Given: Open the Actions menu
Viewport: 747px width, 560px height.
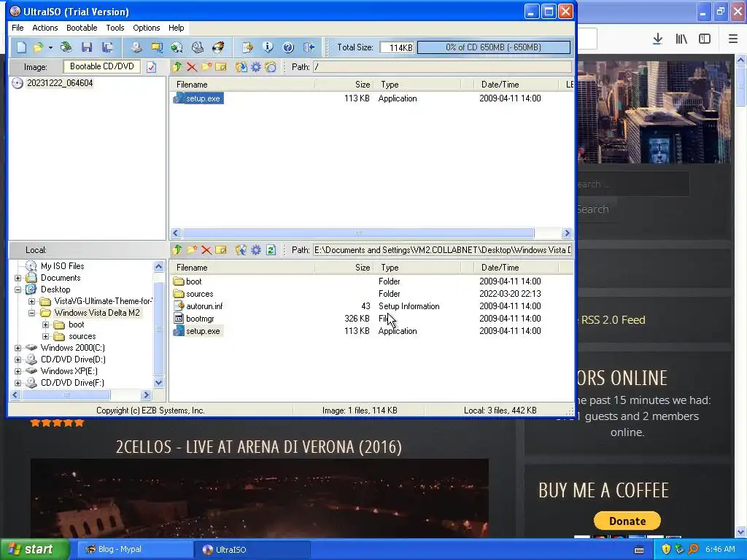Looking at the screenshot, I should 45,28.
